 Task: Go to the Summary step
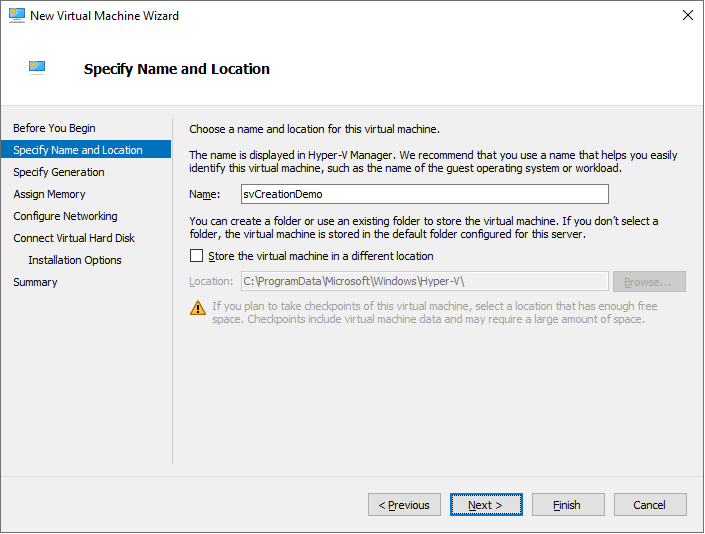click(35, 282)
